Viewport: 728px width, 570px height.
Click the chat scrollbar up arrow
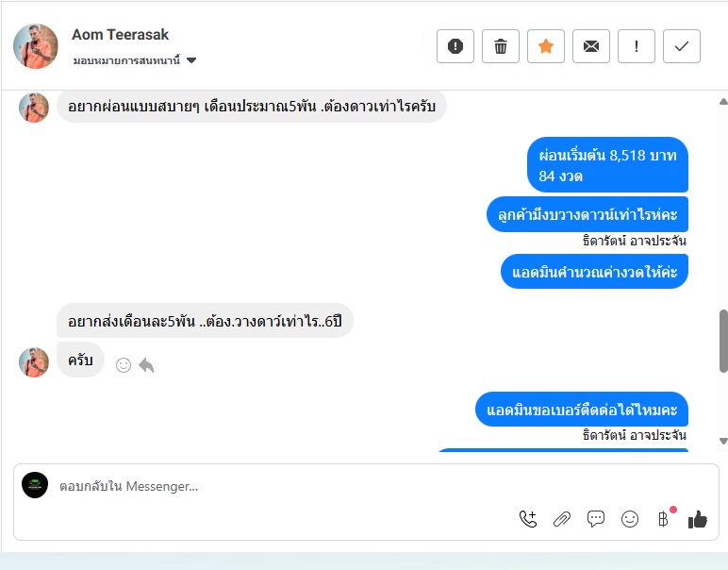(723, 101)
